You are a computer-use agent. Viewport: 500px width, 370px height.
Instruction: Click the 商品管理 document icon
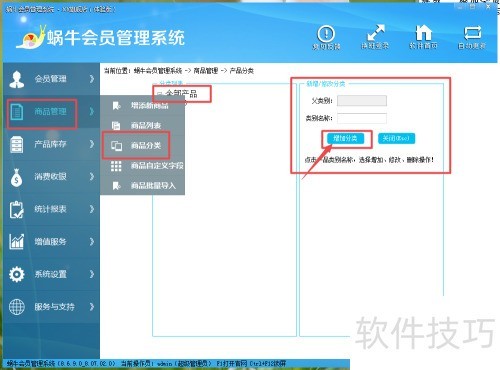(x=17, y=112)
